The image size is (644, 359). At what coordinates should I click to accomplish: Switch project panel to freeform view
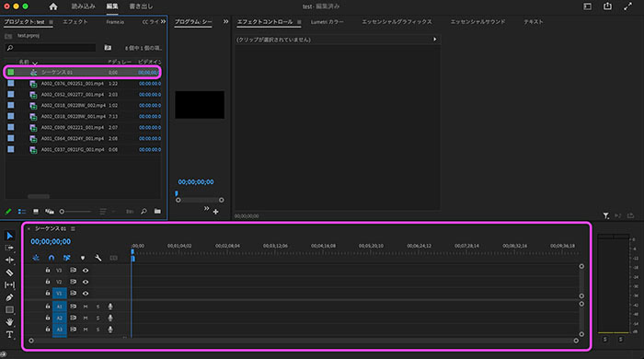pos(50,212)
